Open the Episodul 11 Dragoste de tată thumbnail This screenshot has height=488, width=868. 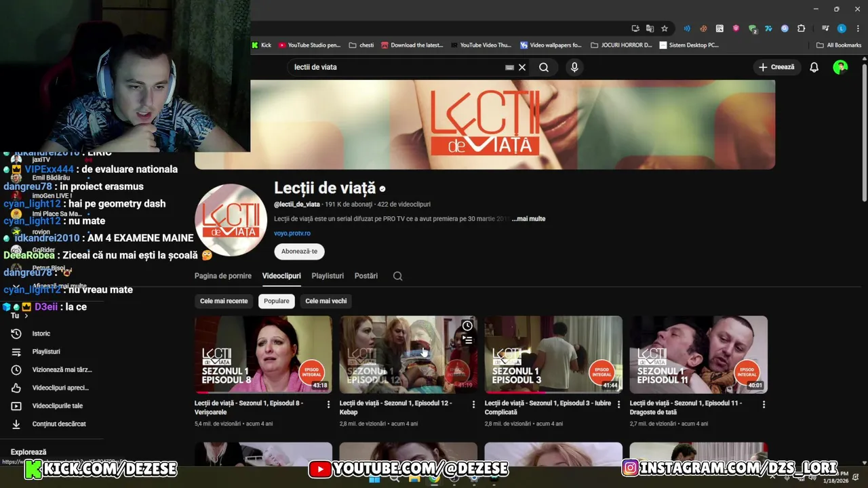pyautogui.click(x=698, y=354)
